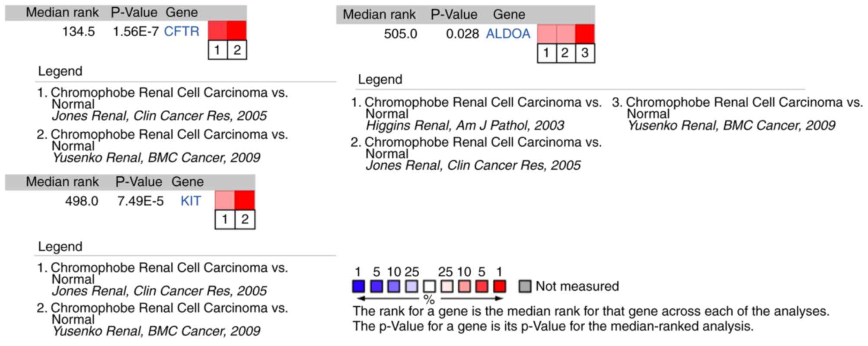The height and width of the screenshot is (346, 868).
Task: Click ALDOA's dark red third heatmap cell
Action: pos(585,34)
